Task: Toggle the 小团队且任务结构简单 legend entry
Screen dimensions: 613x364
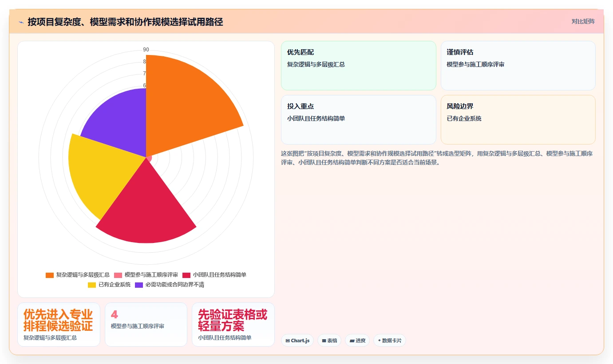Action: pos(214,275)
